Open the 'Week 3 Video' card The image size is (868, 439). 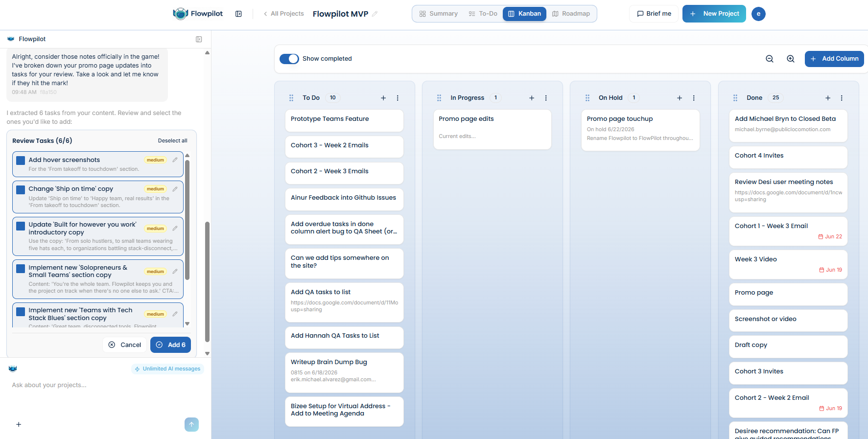[788, 265]
